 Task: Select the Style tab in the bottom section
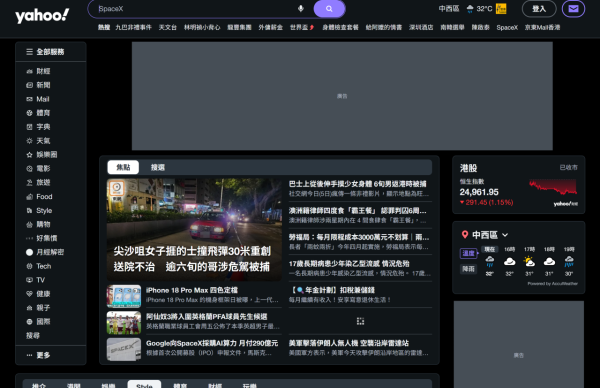(144, 385)
